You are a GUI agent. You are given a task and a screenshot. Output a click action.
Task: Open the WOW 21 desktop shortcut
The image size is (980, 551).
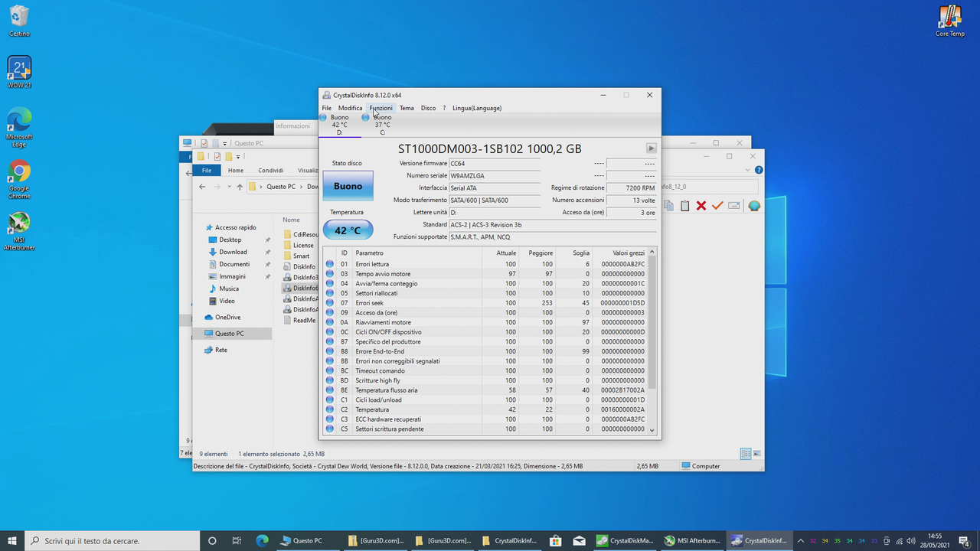[19, 72]
